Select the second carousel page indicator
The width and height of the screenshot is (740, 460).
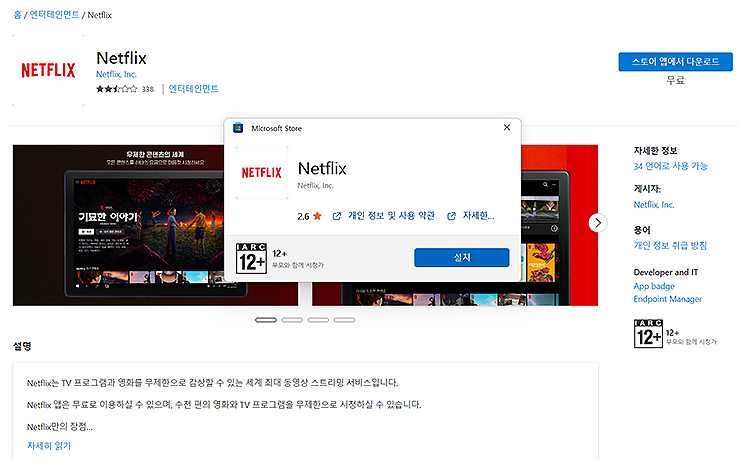click(x=292, y=320)
